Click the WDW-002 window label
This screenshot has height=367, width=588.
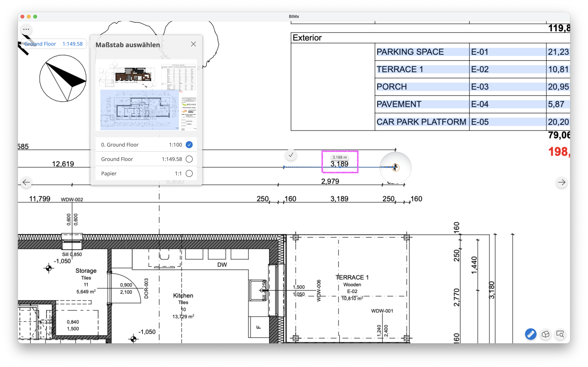(x=72, y=199)
